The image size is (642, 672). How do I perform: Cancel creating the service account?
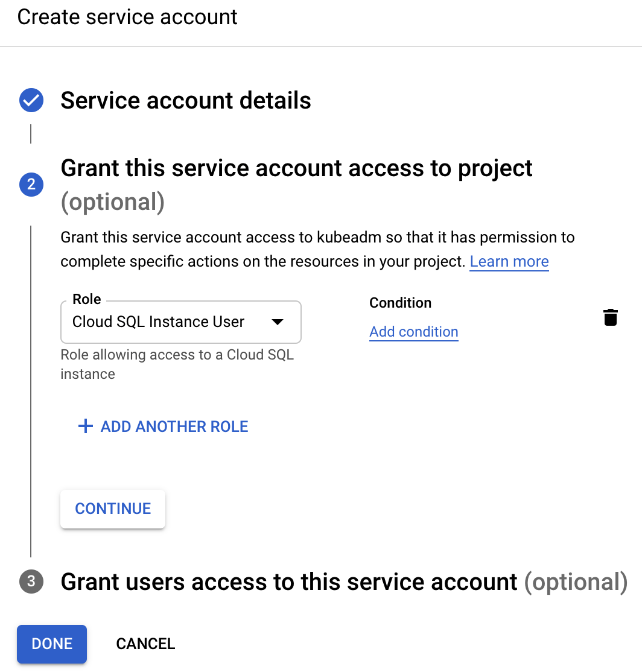point(145,644)
